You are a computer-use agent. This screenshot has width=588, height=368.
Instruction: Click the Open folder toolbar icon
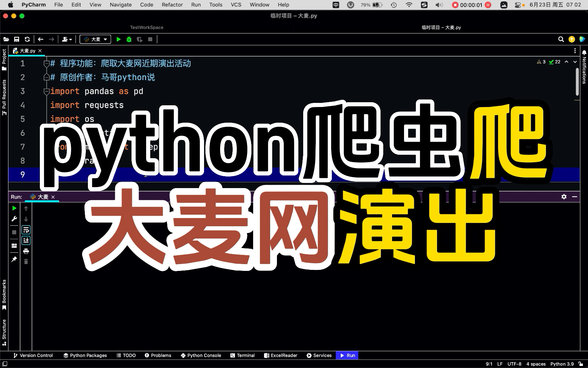6,39
